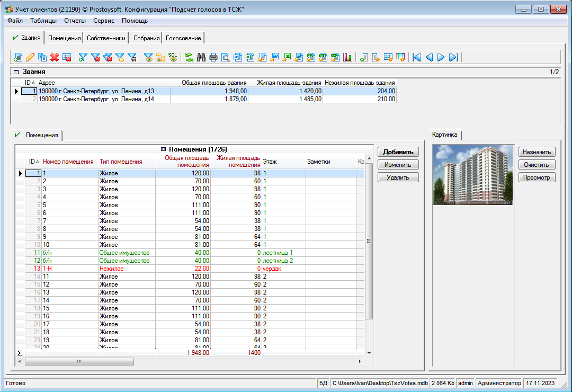This screenshot has height=392, width=572.
Task: Open the Отчеты menu
Action: [75, 21]
